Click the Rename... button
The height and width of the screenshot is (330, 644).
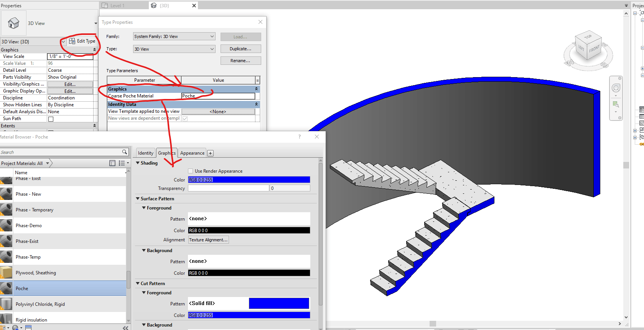tap(240, 61)
